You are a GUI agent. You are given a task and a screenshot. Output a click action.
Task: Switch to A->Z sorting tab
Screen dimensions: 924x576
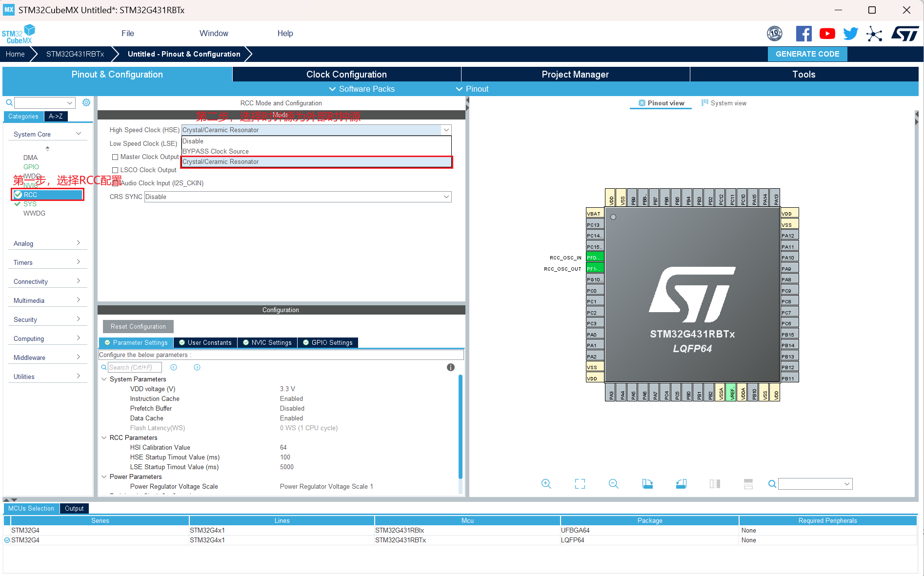(x=56, y=116)
